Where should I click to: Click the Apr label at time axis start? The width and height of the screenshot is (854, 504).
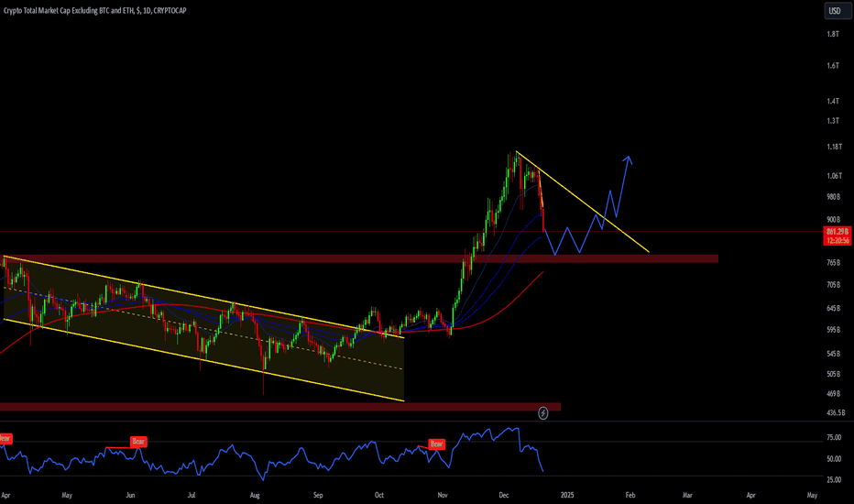5,495
